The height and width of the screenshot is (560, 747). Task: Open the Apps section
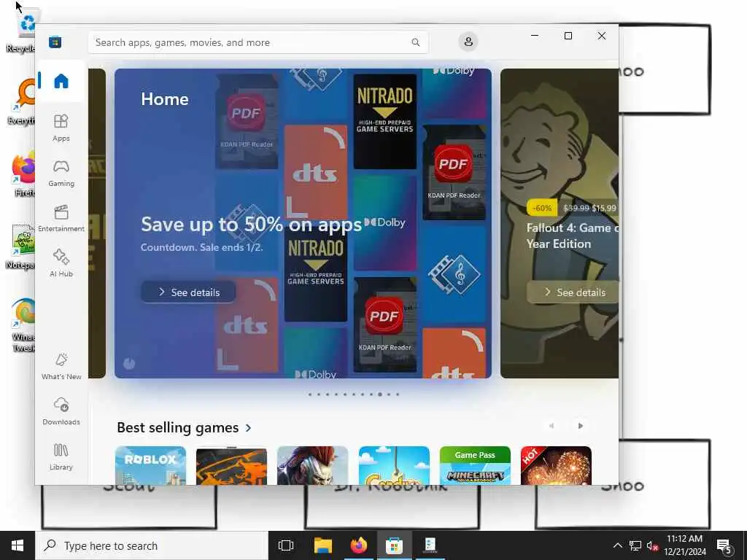[x=61, y=128]
